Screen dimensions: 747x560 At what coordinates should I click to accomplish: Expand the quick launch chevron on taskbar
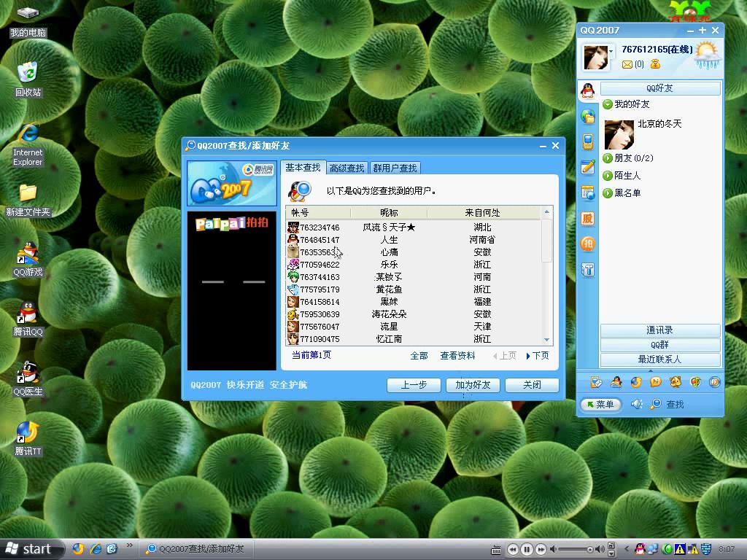click(129, 545)
